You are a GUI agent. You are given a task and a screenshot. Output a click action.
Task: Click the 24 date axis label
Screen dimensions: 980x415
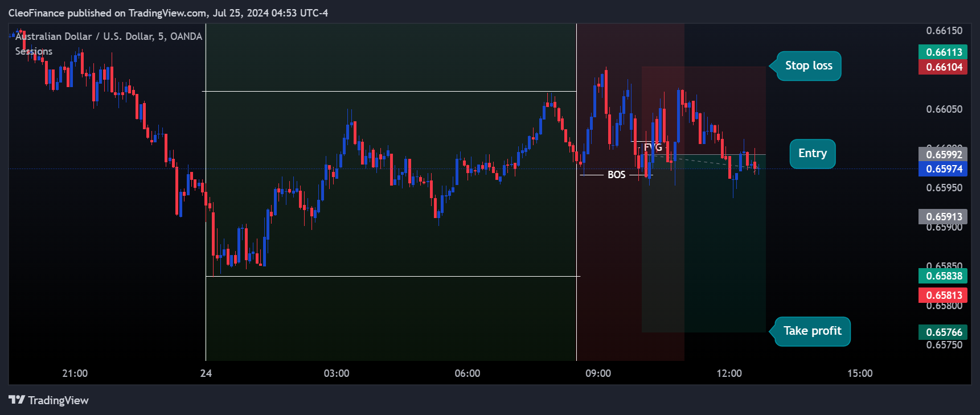pyautogui.click(x=206, y=373)
